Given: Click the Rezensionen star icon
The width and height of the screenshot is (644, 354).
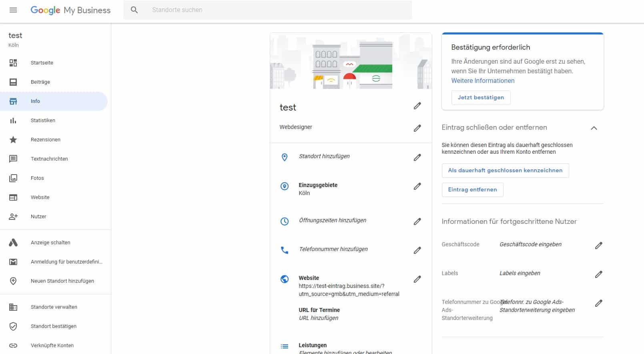Looking at the screenshot, I should pos(13,140).
